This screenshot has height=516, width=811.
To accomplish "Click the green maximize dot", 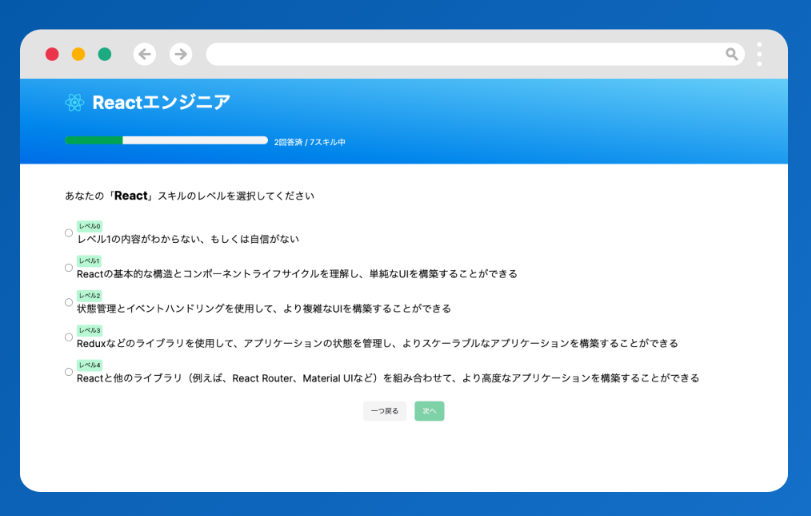I will coord(104,54).
